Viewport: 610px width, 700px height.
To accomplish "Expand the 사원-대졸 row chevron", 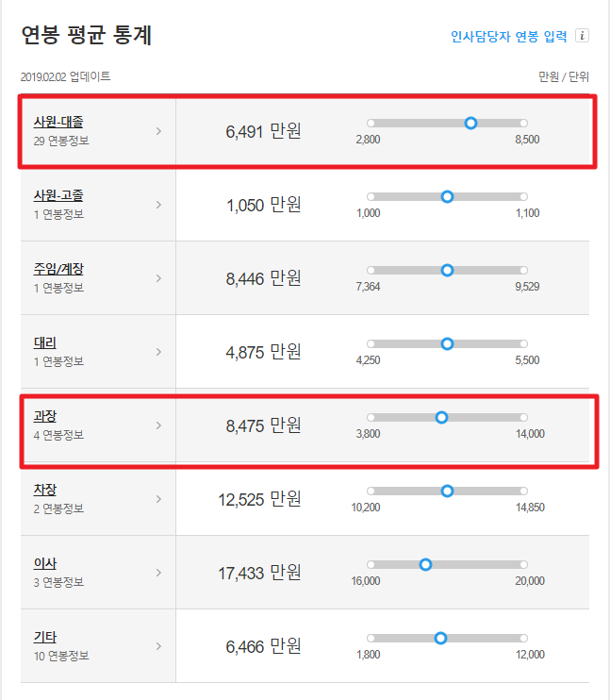I will (158, 131).
